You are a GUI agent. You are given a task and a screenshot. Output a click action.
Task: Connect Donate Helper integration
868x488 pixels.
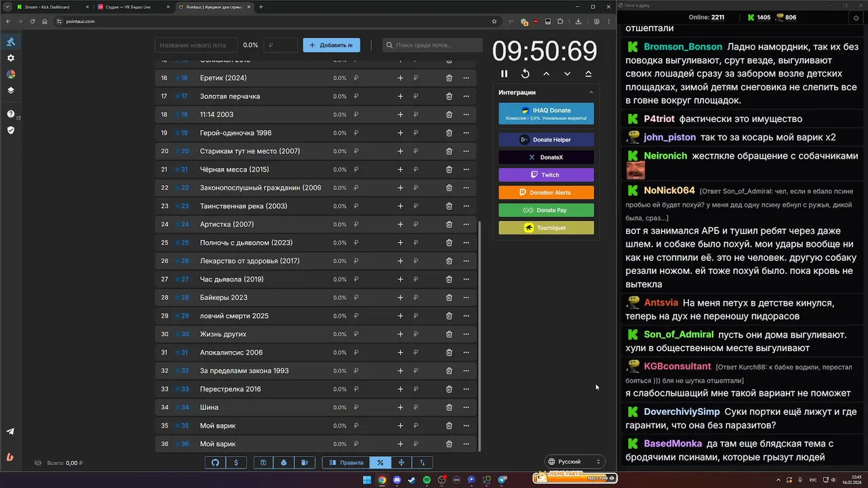(x=546, y=140)
